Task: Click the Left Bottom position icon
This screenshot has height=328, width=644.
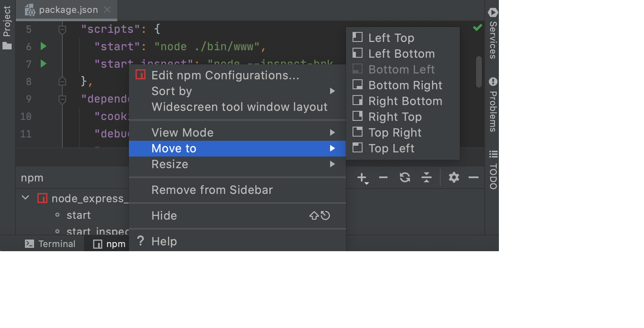Action: (358, 53)
